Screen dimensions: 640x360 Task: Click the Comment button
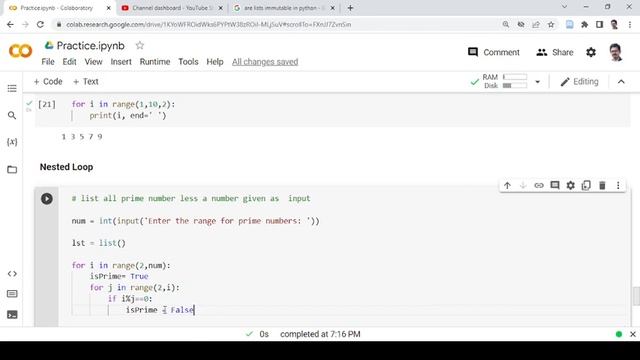pyautogui.click(x=494, y=52)
